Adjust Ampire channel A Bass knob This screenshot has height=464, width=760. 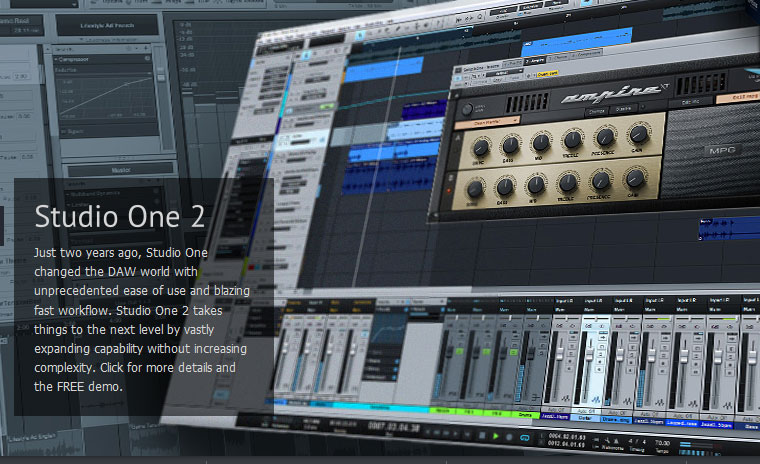tap(510, 144)
